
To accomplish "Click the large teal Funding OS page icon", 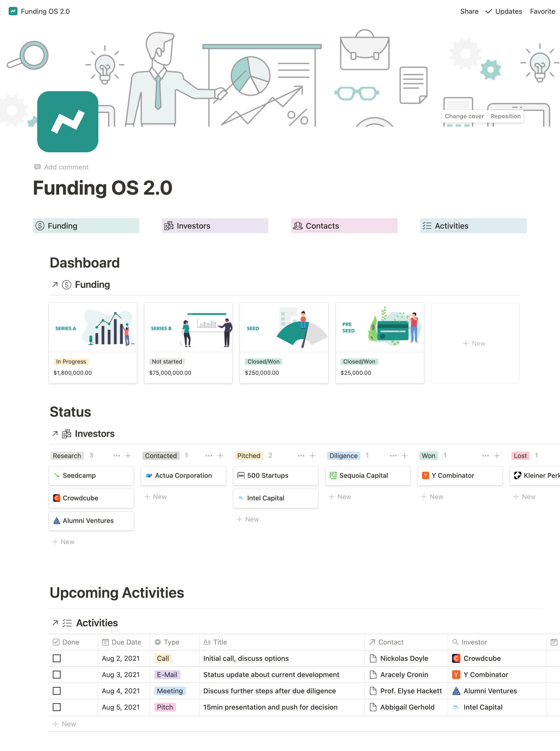I will 68,122.
